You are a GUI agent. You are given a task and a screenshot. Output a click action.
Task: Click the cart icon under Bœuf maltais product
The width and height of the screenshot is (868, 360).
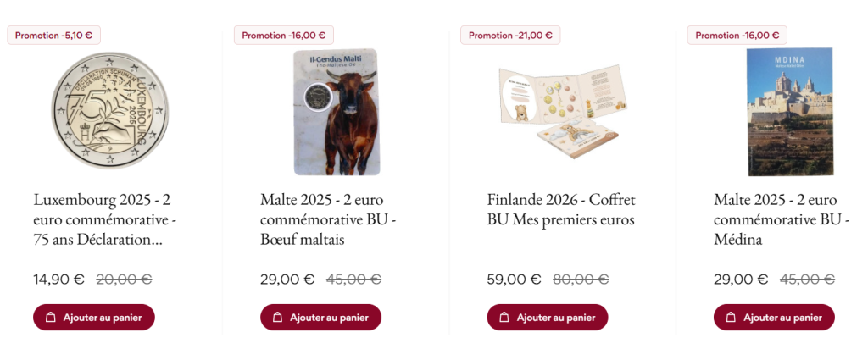coord(277,318)
